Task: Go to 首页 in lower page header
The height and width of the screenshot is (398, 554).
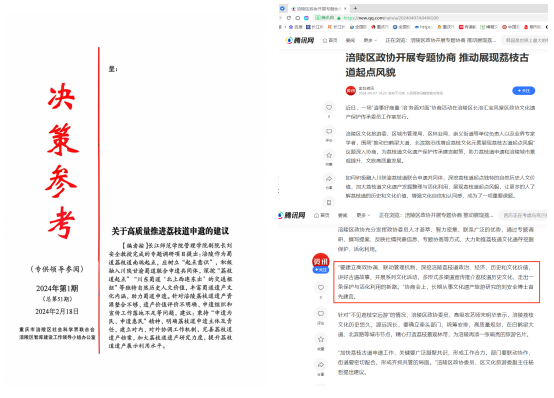Action: coord(322,215)
